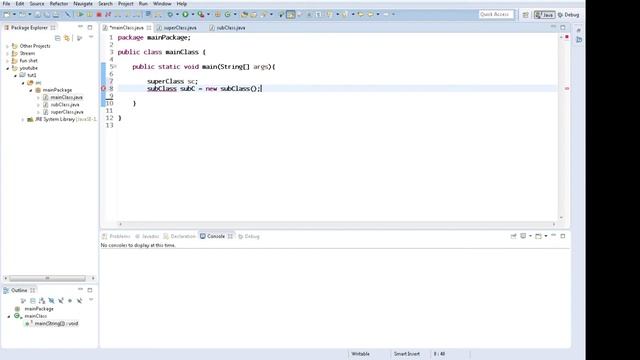Switch to the Javadoc tab

pyautogui.click(x=147, y=236)
